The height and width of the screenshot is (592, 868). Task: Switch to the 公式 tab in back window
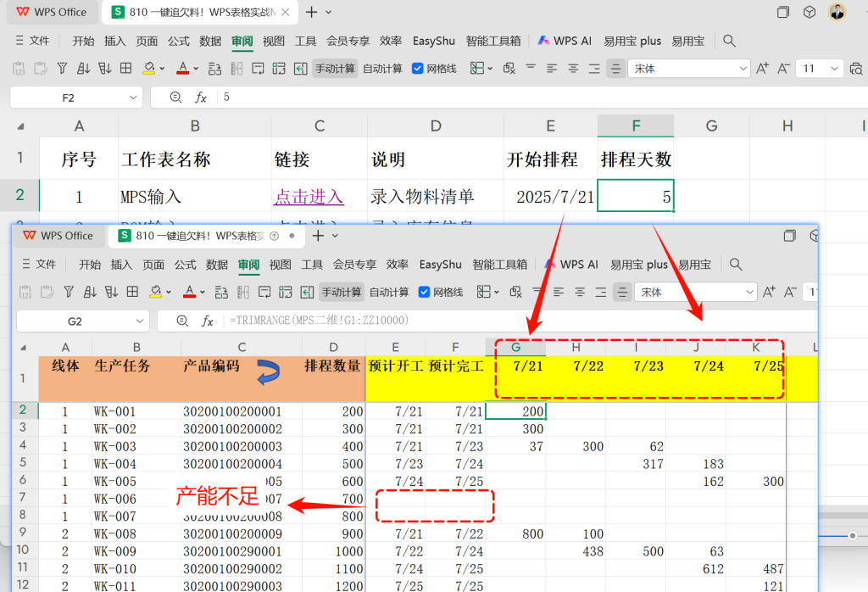click(178, 41)
